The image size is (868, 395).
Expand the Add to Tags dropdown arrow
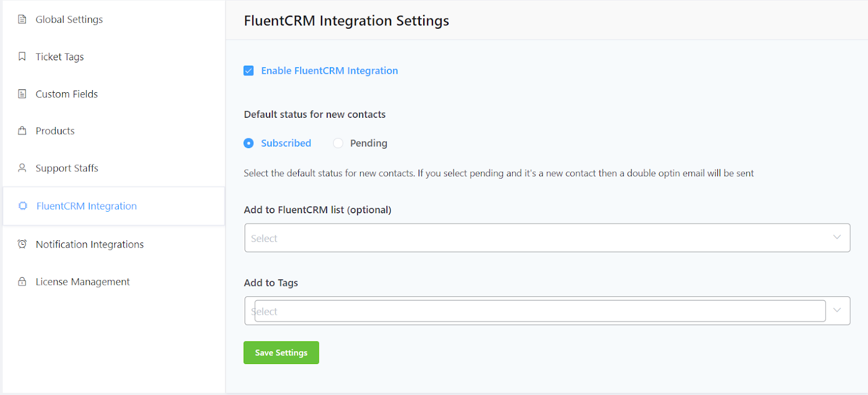(x=837, y=310)
